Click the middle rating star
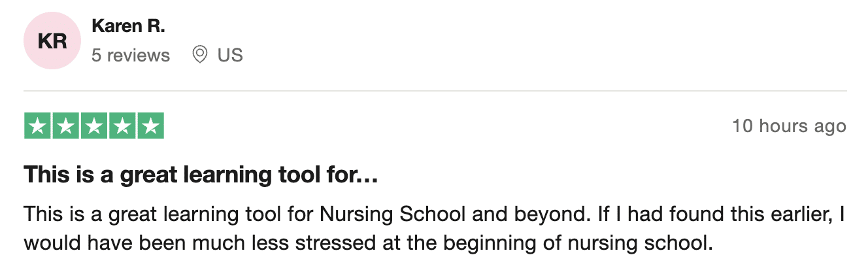The height and width of the screenshot is (272, 868). [94, 126]
